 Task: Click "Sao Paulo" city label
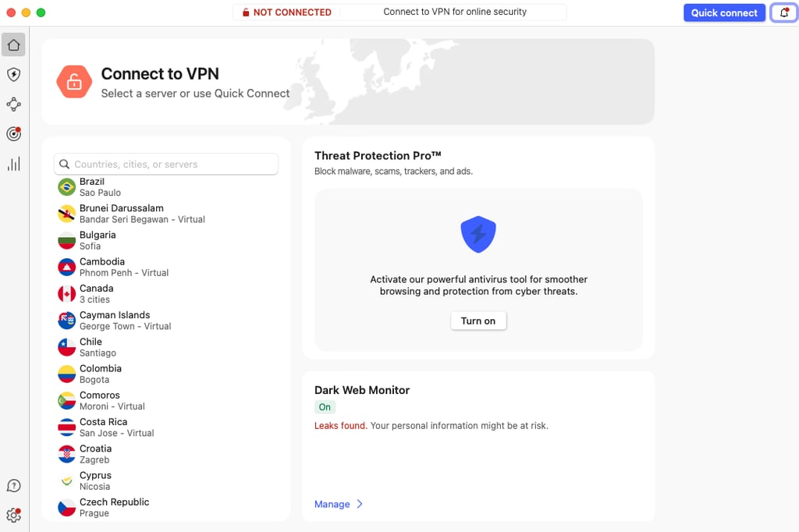click(x=100, y=193)
